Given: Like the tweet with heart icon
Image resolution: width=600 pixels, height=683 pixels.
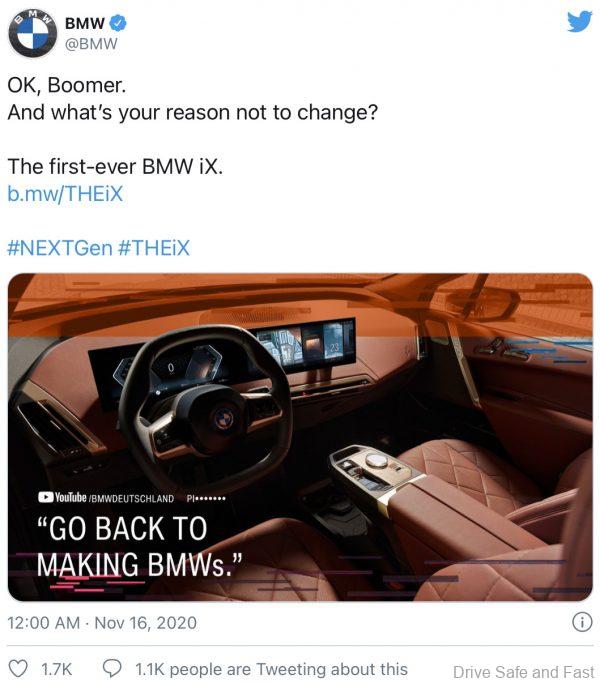Looking at the screenshot, I should 18,668.
